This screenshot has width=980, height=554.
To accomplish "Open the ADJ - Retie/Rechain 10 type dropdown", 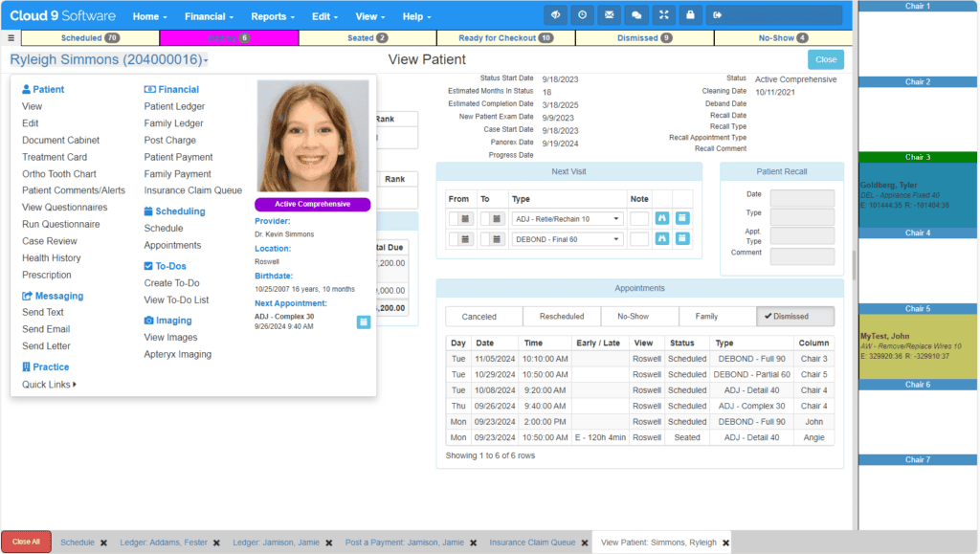I will pyautogui.click(x=568, y=218).
